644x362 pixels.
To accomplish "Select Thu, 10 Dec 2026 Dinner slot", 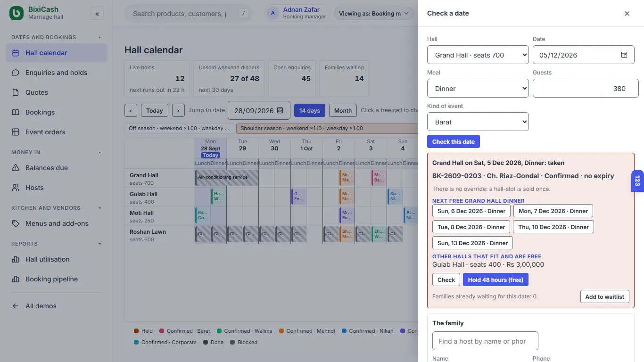I will (x=553, y=227).
